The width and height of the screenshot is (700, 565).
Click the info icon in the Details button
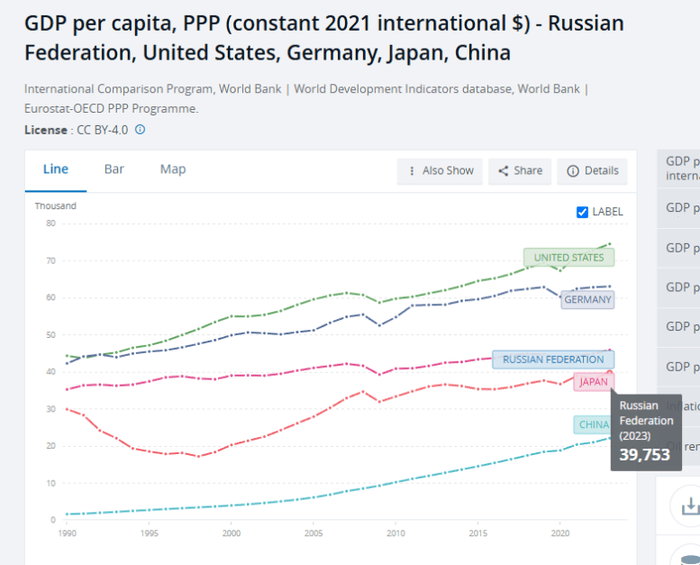coord(573,171)
